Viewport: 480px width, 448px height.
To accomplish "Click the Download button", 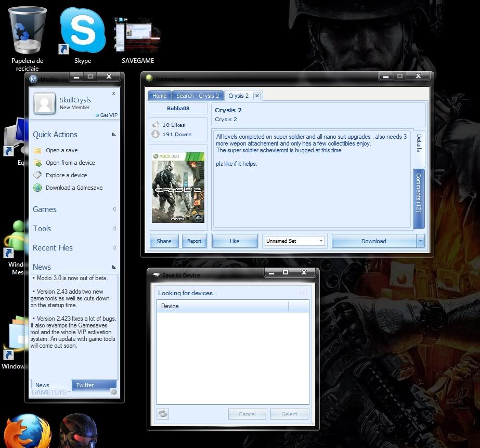I will (374, 241).
